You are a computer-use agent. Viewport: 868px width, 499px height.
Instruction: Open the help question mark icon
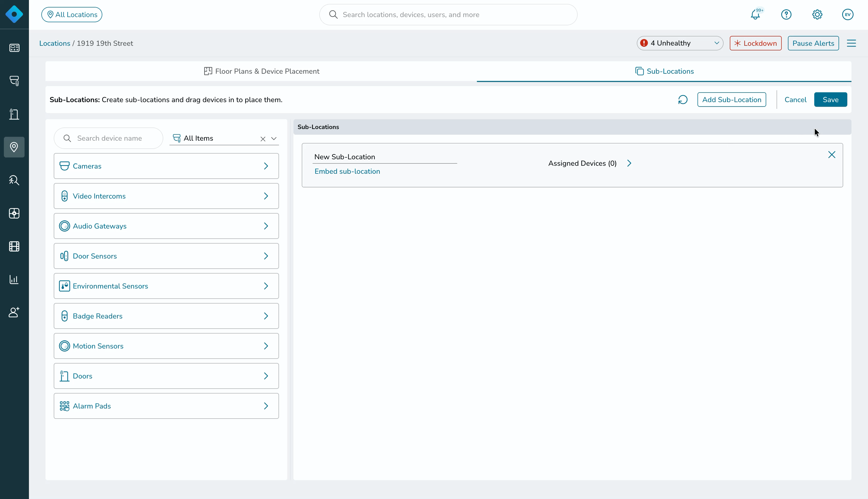point(786,14)
